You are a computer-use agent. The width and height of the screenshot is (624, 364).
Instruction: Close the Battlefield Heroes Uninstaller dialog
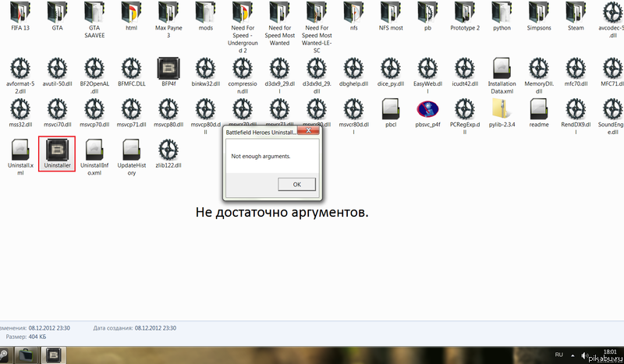tap(308, 130)
